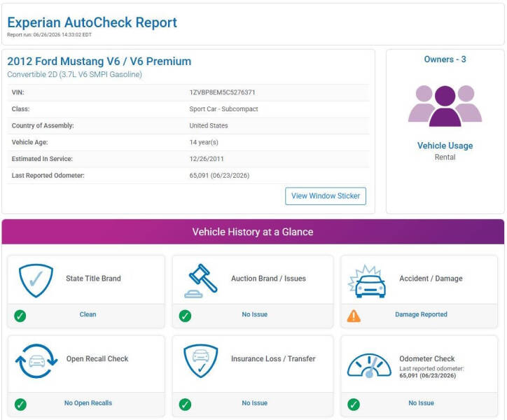Click the Report run timestamp

[x=50, y=35]
